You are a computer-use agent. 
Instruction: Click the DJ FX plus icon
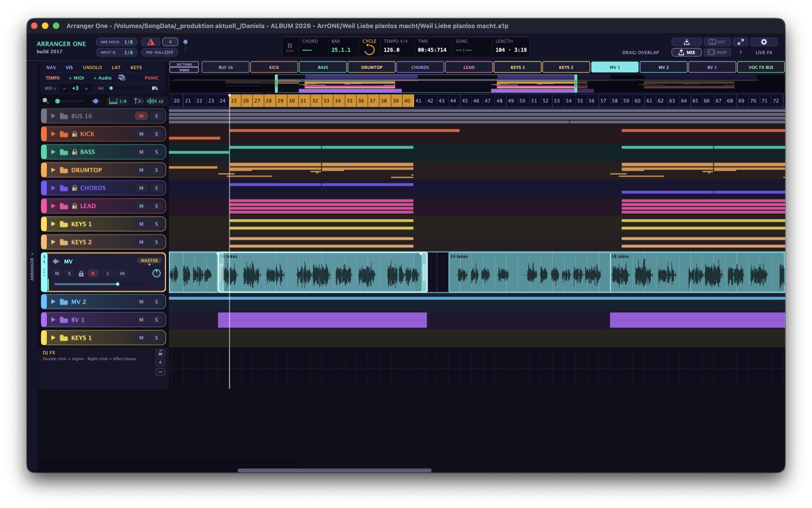point(160,362)
